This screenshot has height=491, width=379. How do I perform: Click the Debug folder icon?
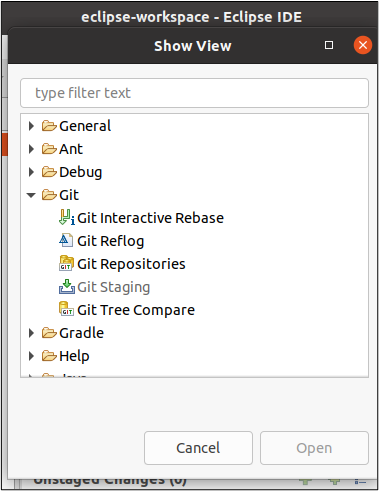point(49,172)
